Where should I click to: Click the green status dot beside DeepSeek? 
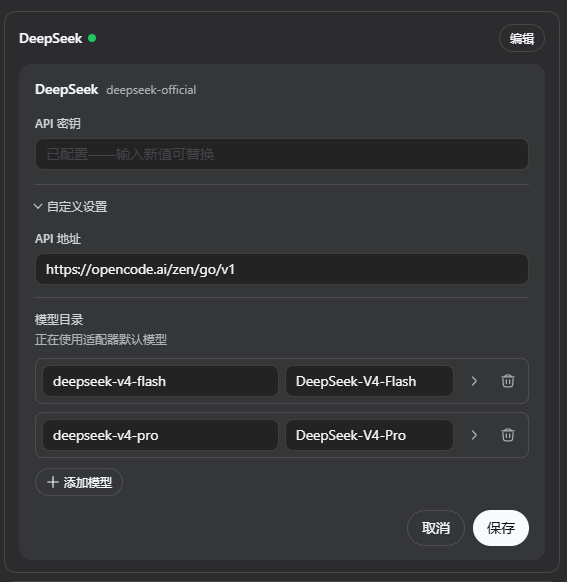[92, 38]
